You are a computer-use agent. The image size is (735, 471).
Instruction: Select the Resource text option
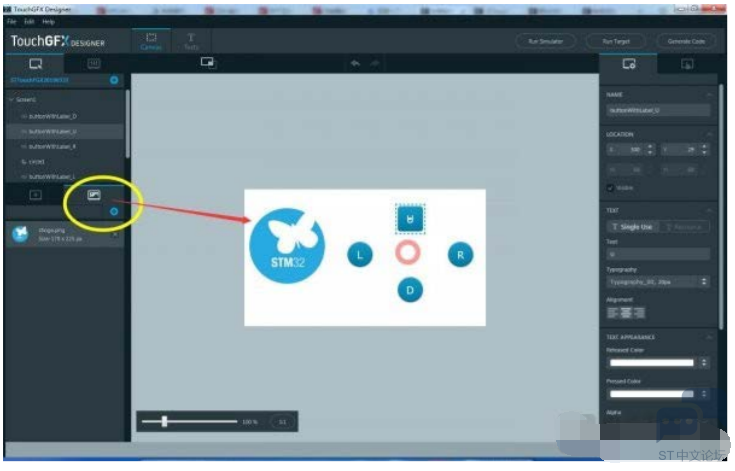pyautogui.click(x=684, y=227)
